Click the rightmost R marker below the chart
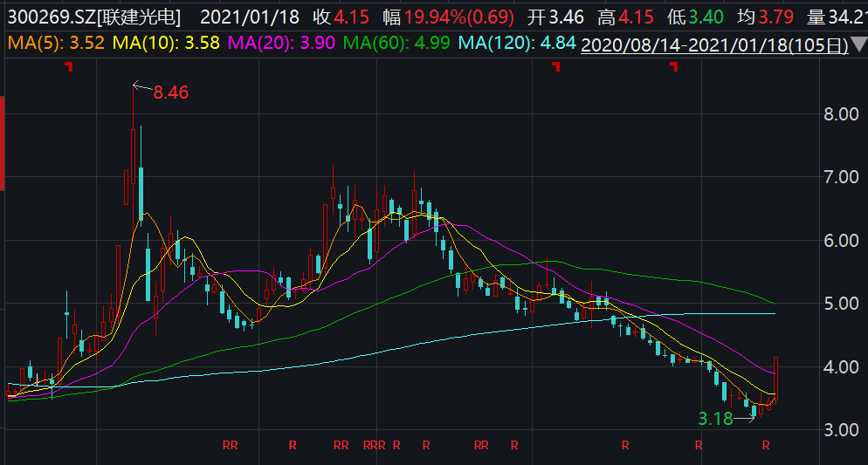The height and width of the screenshot is (465, 868). 766,446
